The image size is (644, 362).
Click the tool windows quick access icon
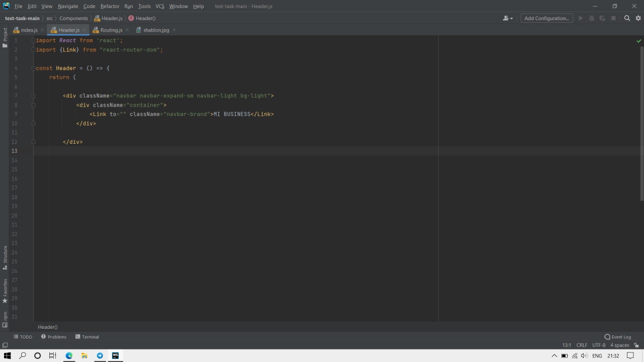pyautogui.click(x=5, y=345)
